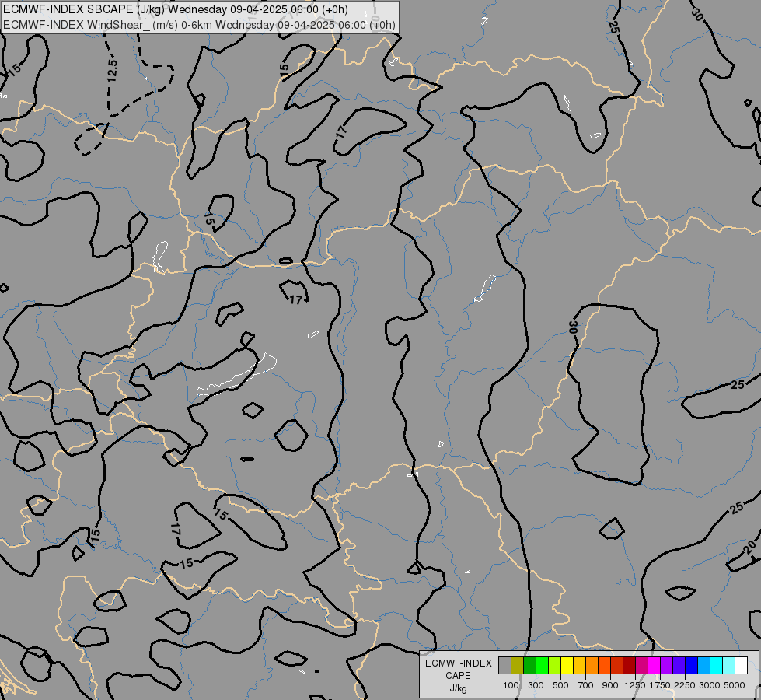Viewport: 761px width, 700px height.
Task: Click the olive swatch in CAPE legend
Action: point(518,666)
